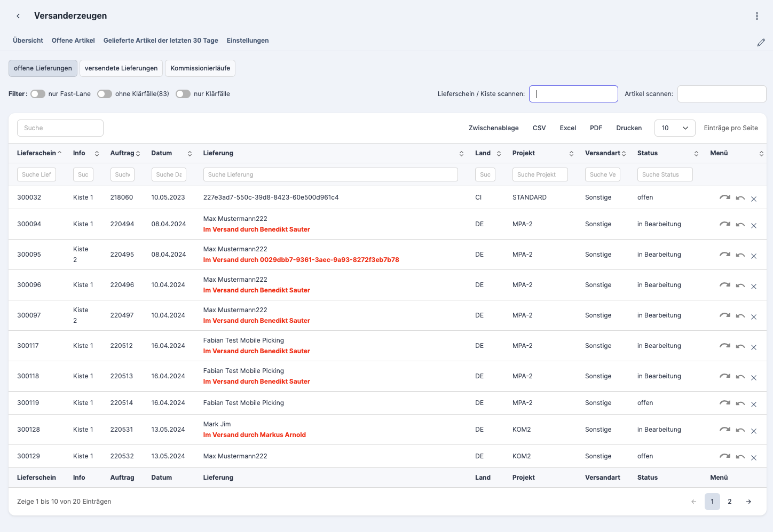The image size is (773, 532).
Task: Open the Offene Artikel menu item
Action: pyautogui.click(x=73, y=41)
